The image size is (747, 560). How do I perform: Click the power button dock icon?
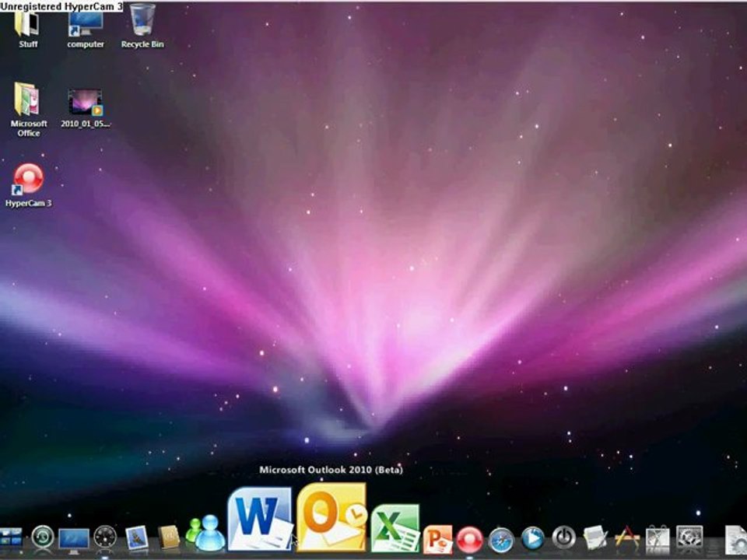pos(563,537)
